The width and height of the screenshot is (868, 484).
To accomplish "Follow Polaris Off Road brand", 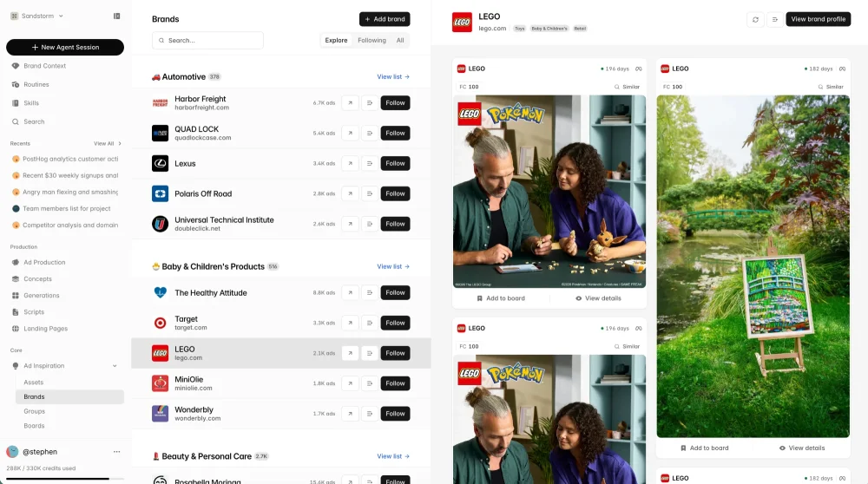I will [x=395, y=193].
